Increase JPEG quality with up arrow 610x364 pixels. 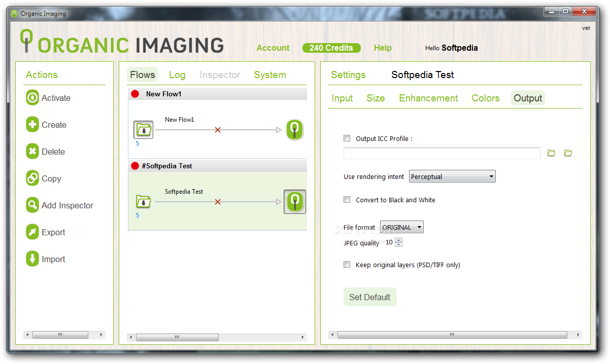tap(398, 240)
